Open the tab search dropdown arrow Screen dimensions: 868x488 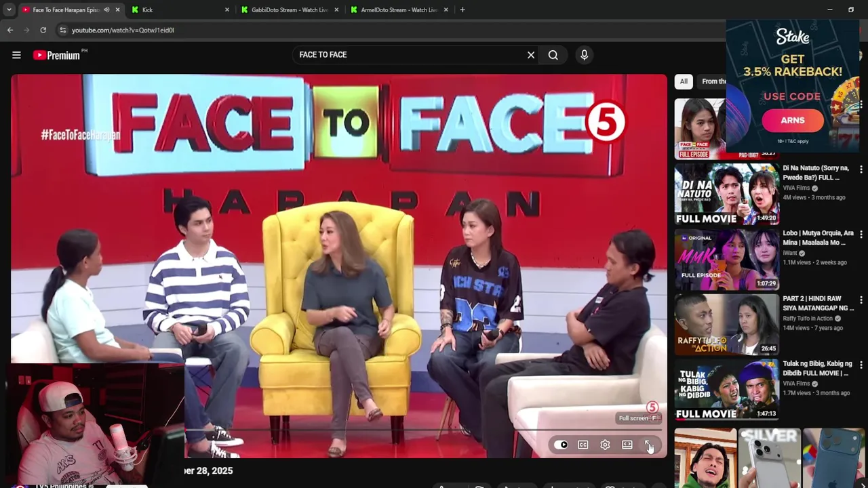tap(9, 9)
